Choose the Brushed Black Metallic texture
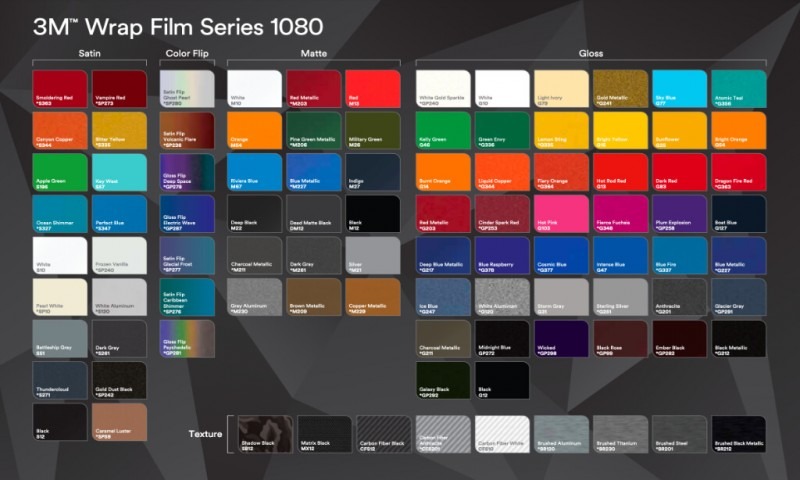Image resolution: width=800 pixels, height=480 pixels. 739,434
